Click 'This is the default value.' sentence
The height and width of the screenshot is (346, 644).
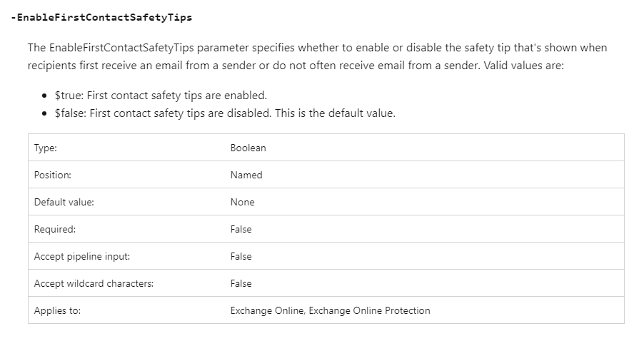[x=335, y=113]
